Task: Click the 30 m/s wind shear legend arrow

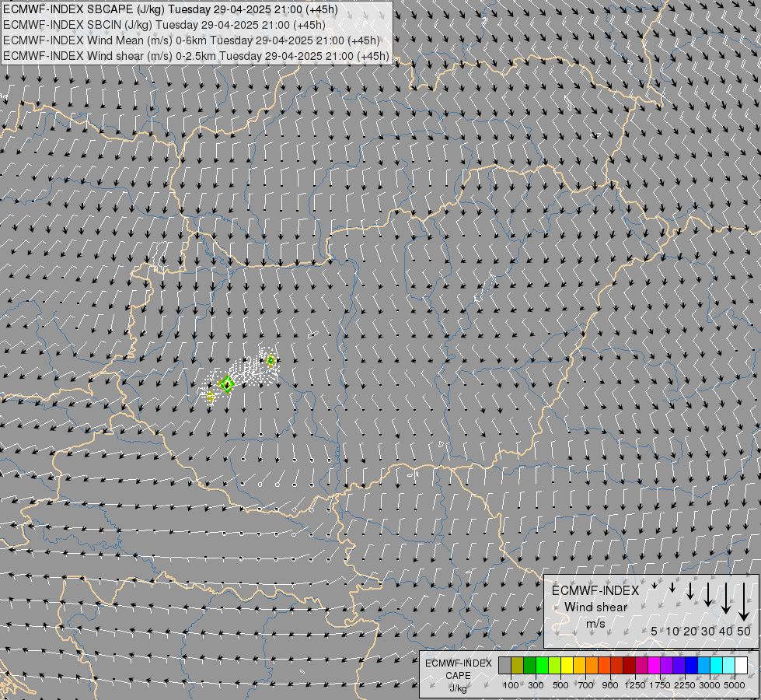Action: pos(708,594)
